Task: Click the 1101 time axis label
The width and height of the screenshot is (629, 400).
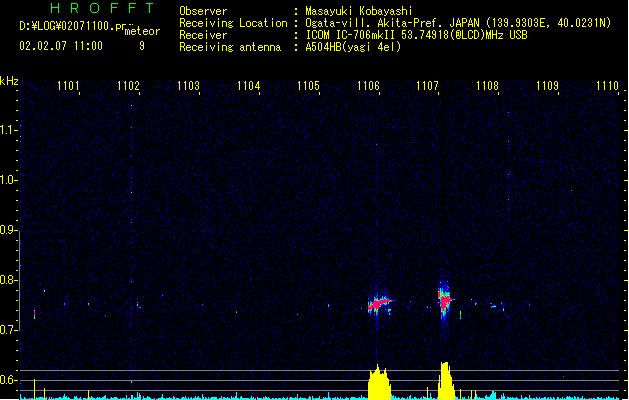Action: [68, 85]
